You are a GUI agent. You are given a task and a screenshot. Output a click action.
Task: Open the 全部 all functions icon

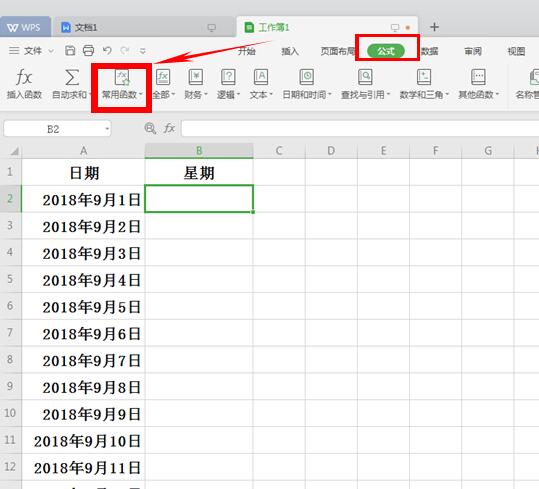(x=163, y=77)
